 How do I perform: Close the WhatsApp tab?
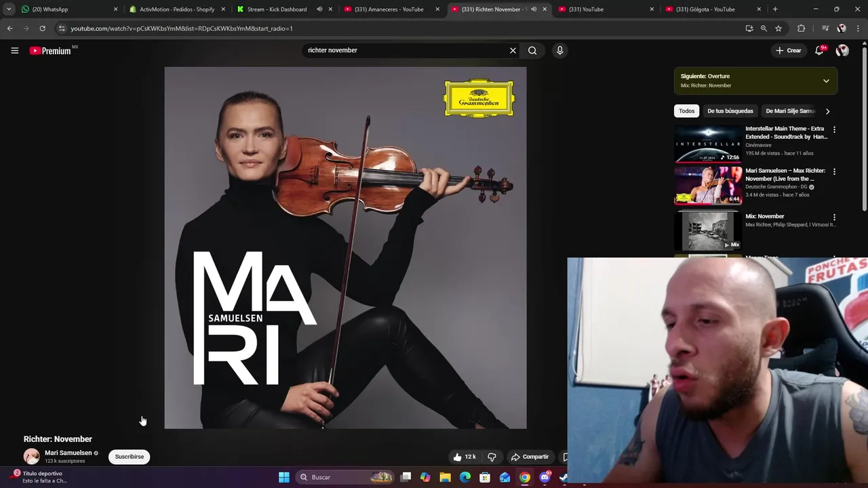tap(115, 9)
